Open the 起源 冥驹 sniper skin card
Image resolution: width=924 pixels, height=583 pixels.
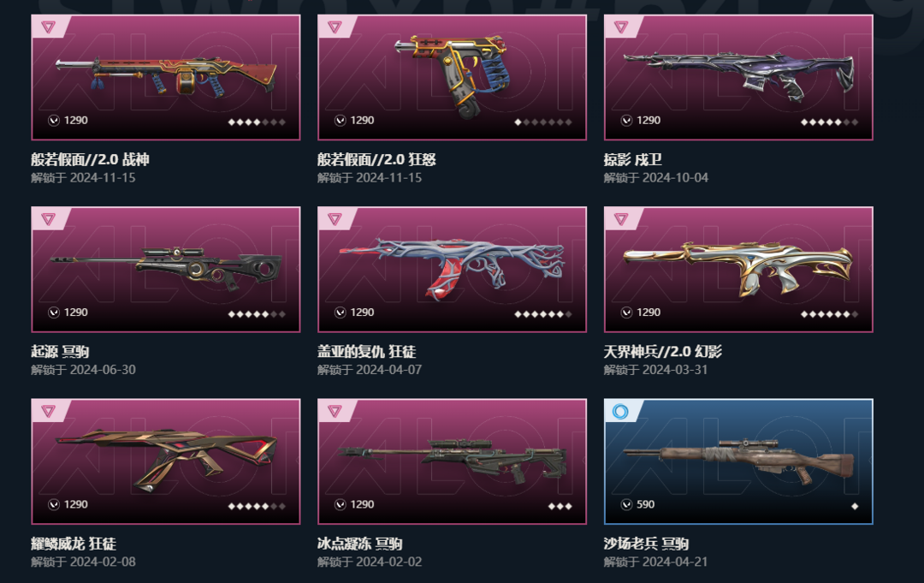[x=166, y=270]
